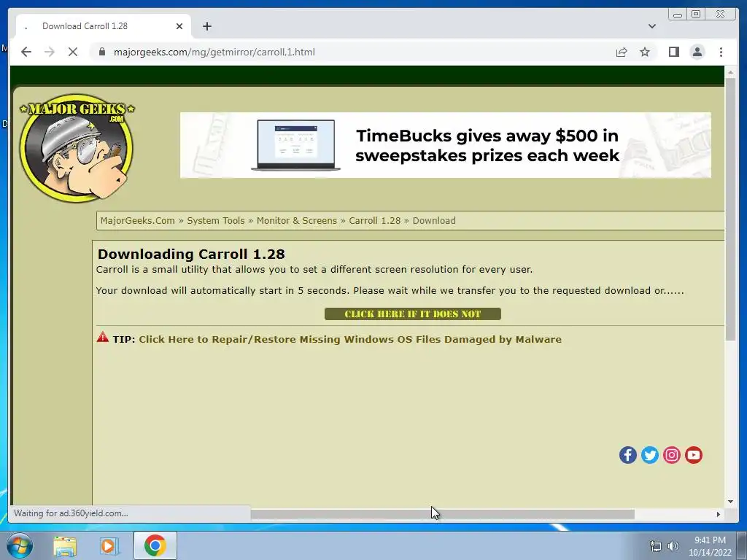Image resolution: width=747 pixels, height=560 pixels.
Task: Click the horizontal scrollbar thumb
Action: point(443,514)
